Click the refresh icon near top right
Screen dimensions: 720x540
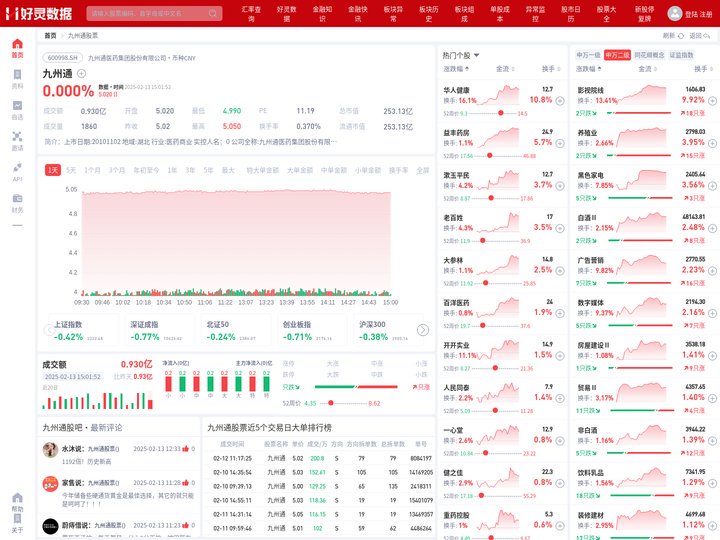click(x=681, y=36)
